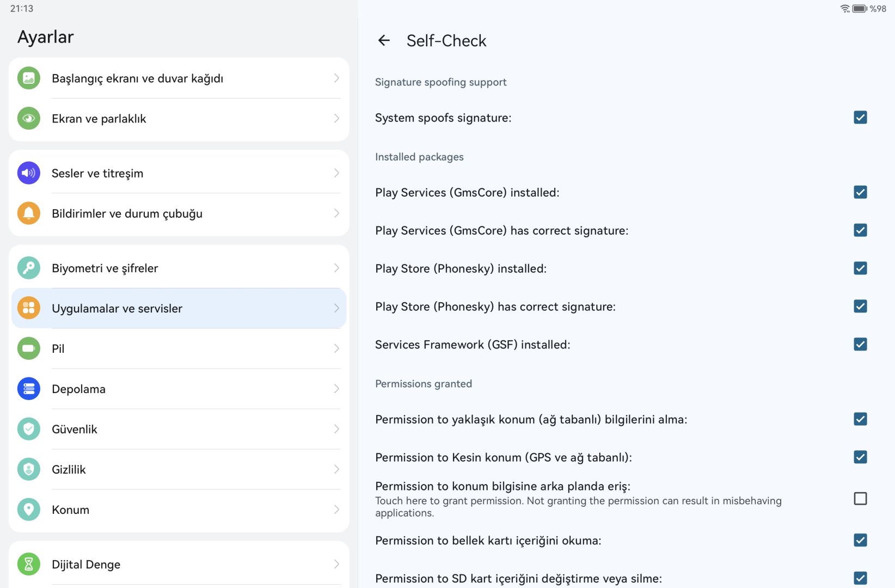The height and width of the screenshot is (588, 895).
Task: Tap the hourglass icon for Dijital Denge
Action: point(29,564)
